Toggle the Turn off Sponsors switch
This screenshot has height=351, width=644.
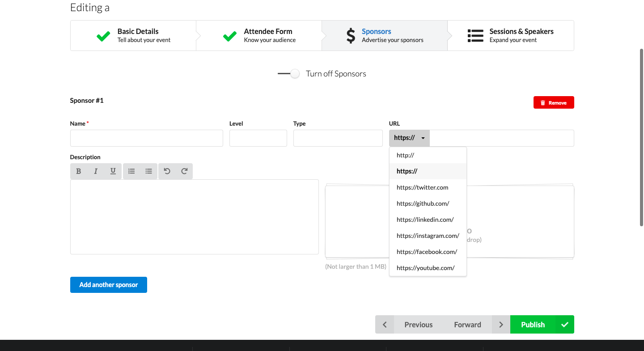tap(289, 74)
